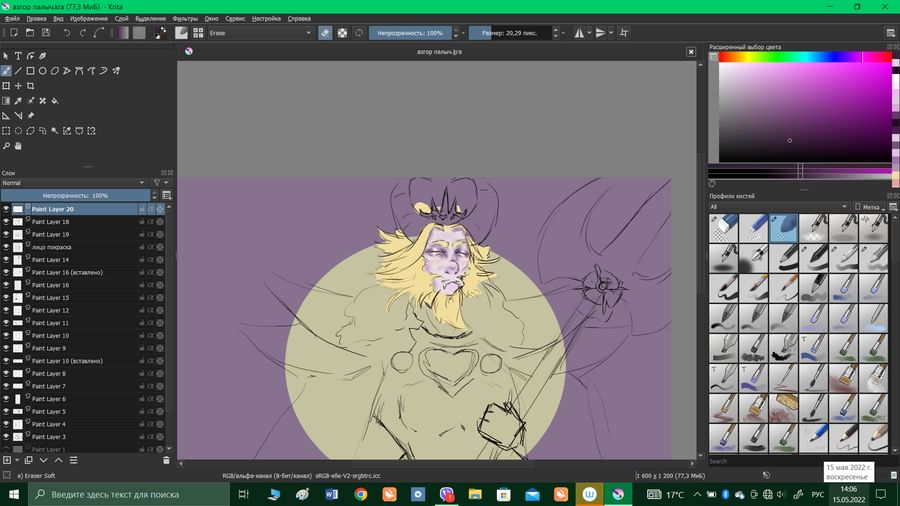Choose the Crop tool
The height and width of the screenshot is (506, 900).
(x=30, y=85)
